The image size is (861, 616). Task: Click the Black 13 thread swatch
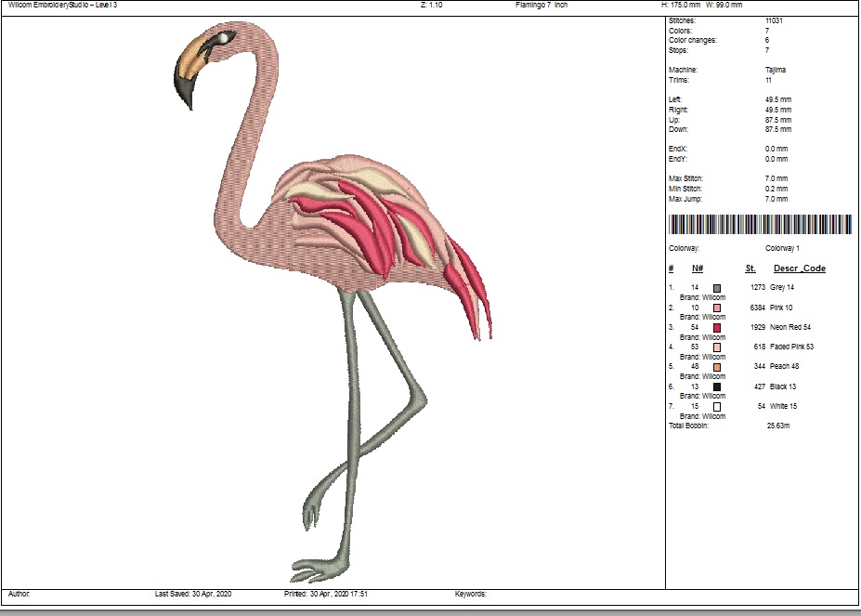coord(717,387)
